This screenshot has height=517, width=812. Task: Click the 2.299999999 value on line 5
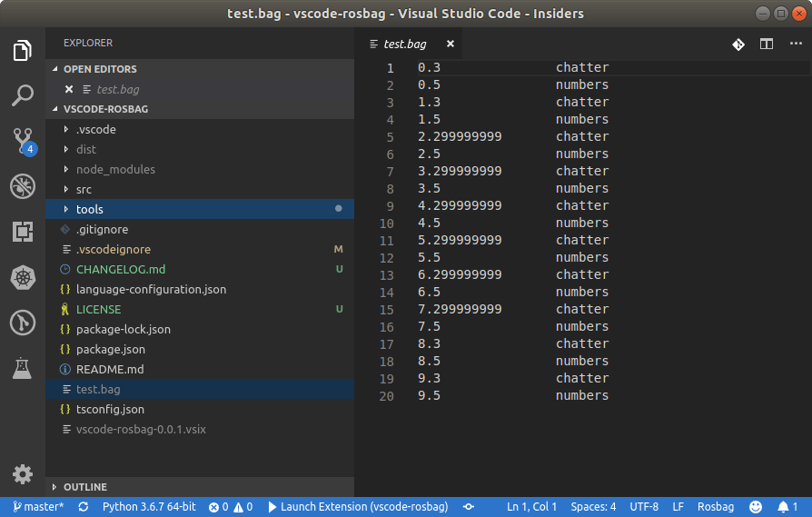tap(460, 137)
